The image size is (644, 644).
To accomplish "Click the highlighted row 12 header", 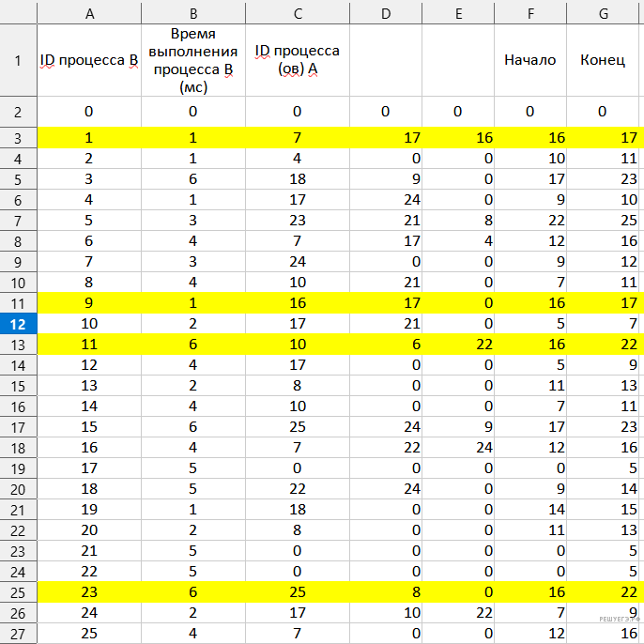I will (x=18, y=324).
